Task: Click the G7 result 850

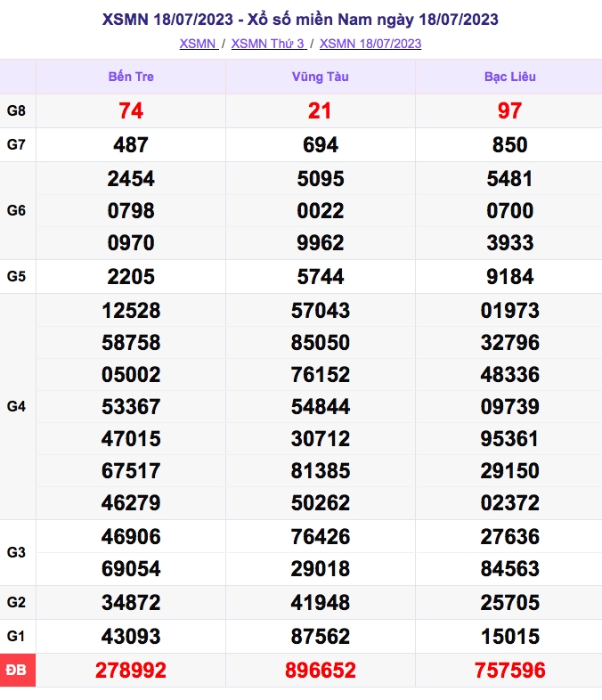Action: [x=510, y=145]
